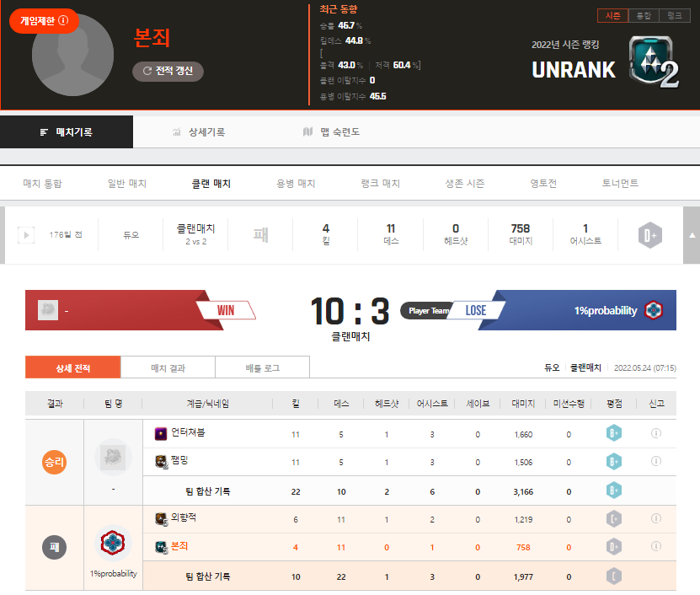Click the play icon on the match row
Viewport: 700px width, 595px height.
26,235
